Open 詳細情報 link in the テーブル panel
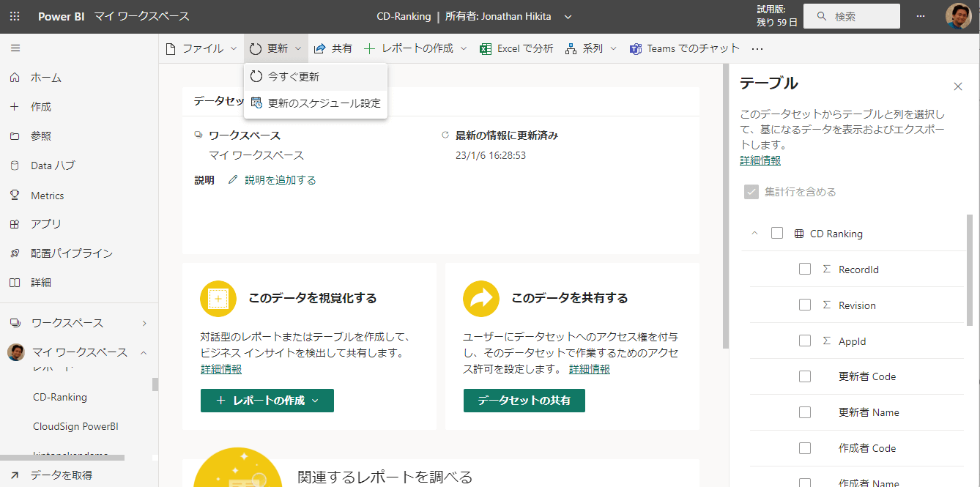This screenshot has width=980, height=487. 760,160
